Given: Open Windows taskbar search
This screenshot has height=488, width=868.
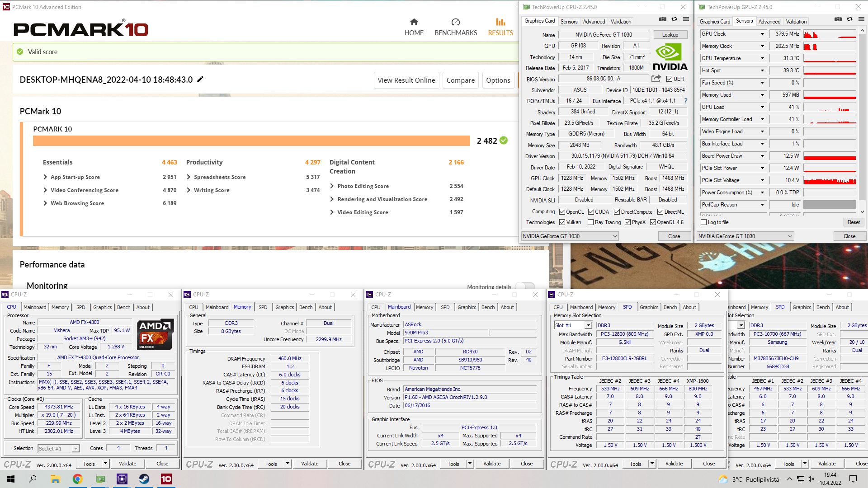Looking at the screenshot, I should point(33,479).
